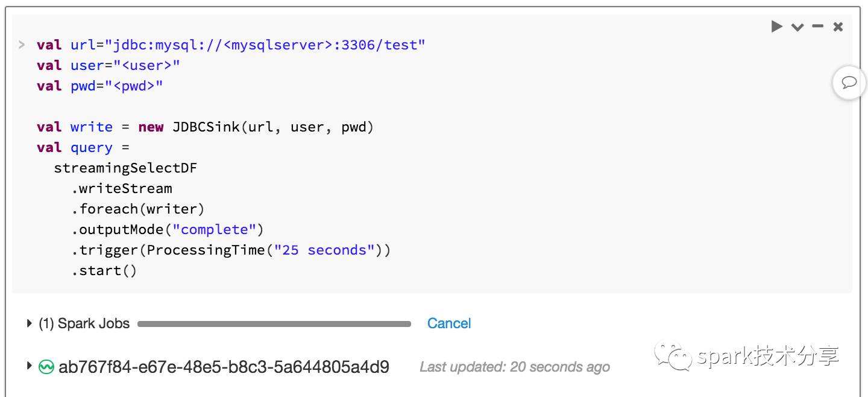Viewport: 868px width, 397px height.
Task: Click the Last updated timestamp text
Action: tap(515, 367)
